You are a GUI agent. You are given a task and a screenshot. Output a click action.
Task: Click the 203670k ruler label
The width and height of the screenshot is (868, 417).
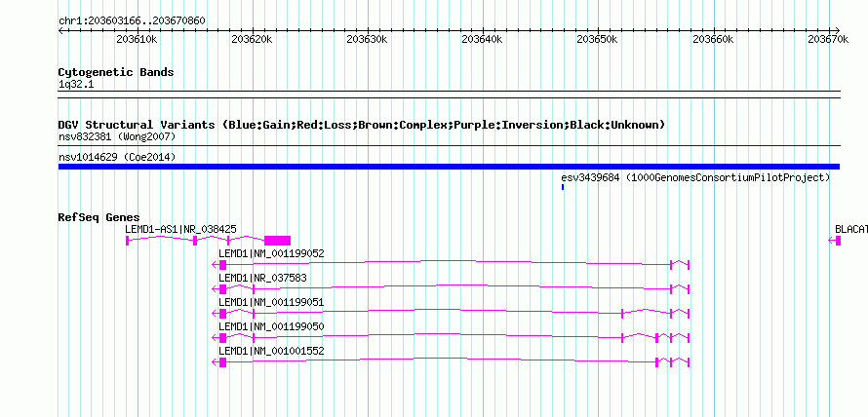(x=828, y=39)
